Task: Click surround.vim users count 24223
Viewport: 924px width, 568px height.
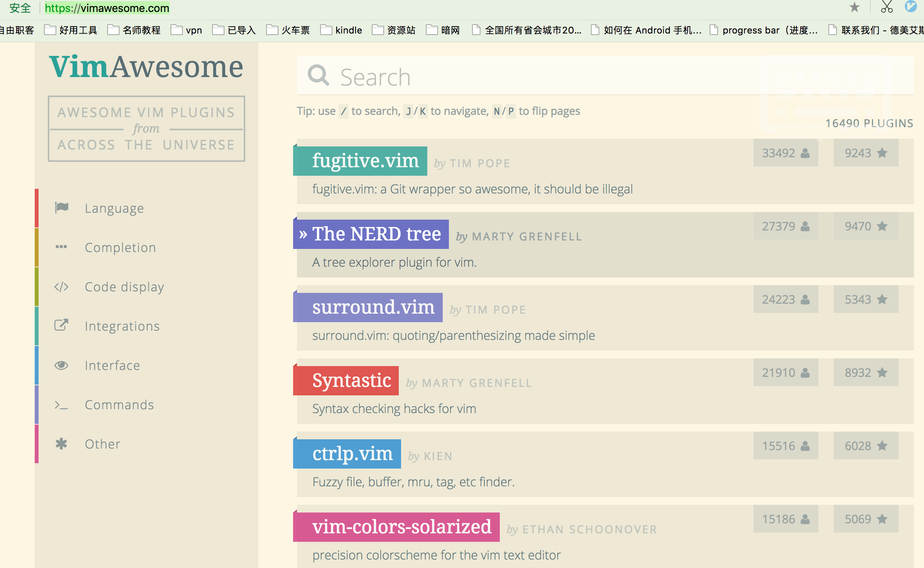Action: tap(786, 299)
